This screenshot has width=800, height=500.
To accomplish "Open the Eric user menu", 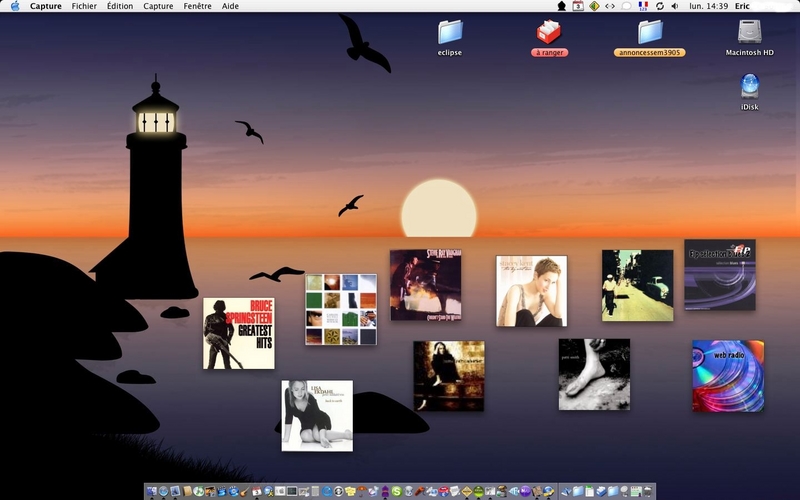I will click(x=742, y=6).
